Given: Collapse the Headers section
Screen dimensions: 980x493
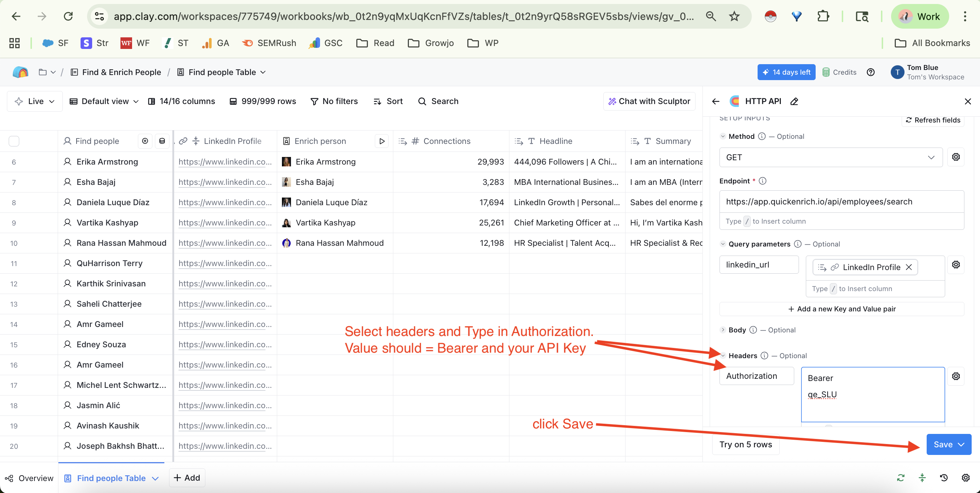Looking at the screenshot, I should point(723,356).
